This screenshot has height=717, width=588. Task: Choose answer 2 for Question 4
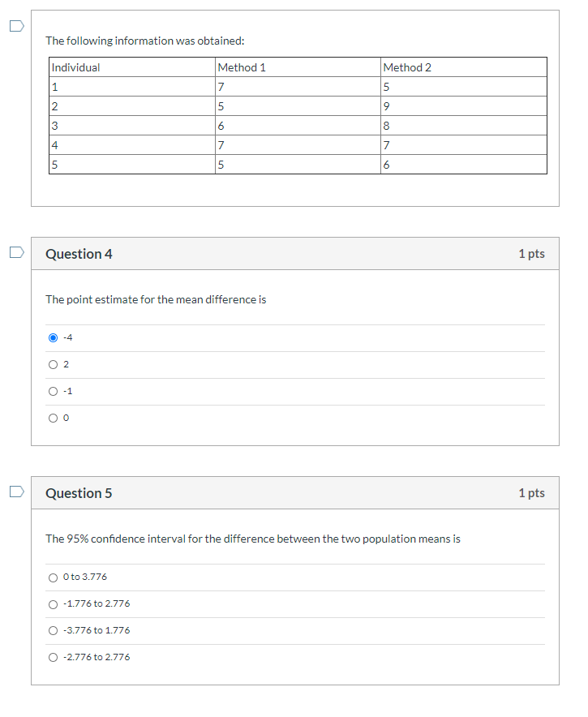(52, 363)
